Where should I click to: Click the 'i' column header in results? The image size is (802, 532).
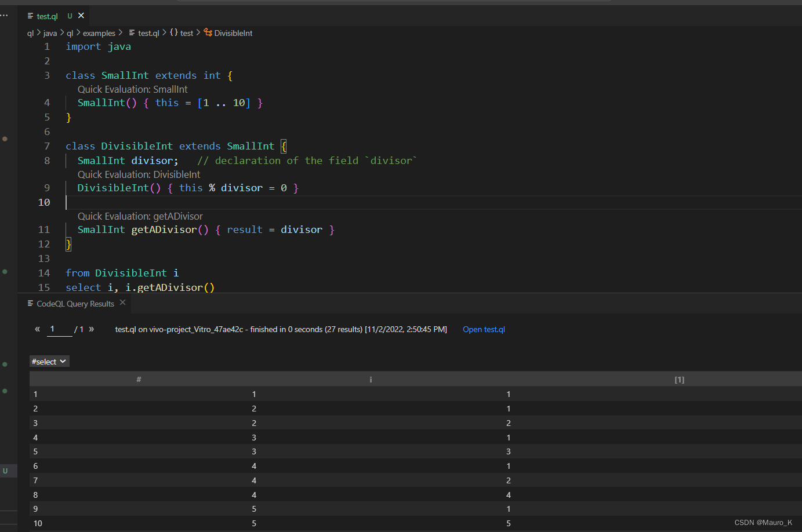click(x=371, y=379)
